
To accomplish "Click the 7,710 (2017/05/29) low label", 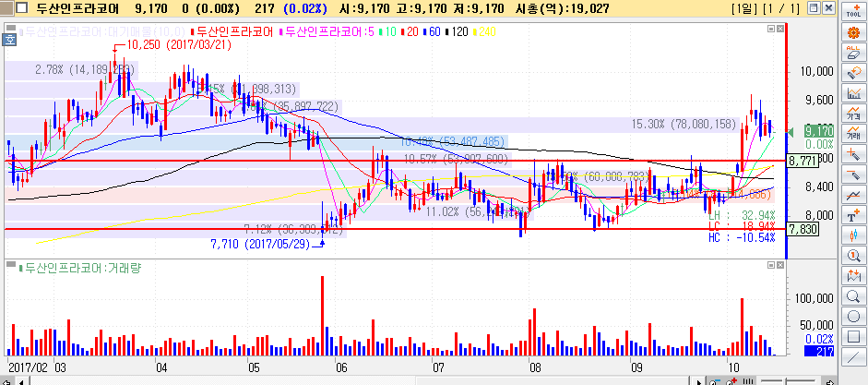I will [x=260, y=245].
